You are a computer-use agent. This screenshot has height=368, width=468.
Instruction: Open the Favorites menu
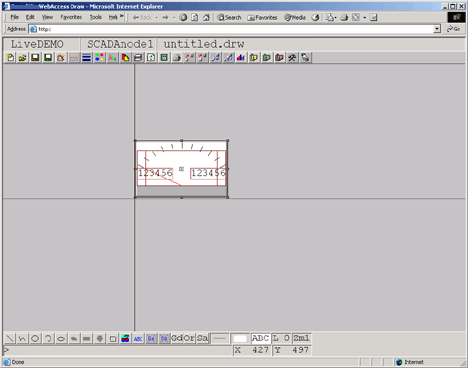click(x=71, y=17)
